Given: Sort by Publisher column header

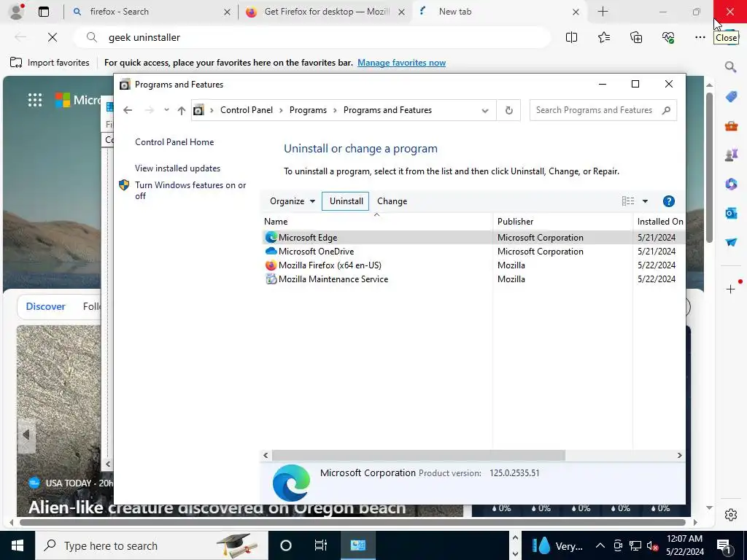Looking at the screenshot, I should [x=562, y=222].
